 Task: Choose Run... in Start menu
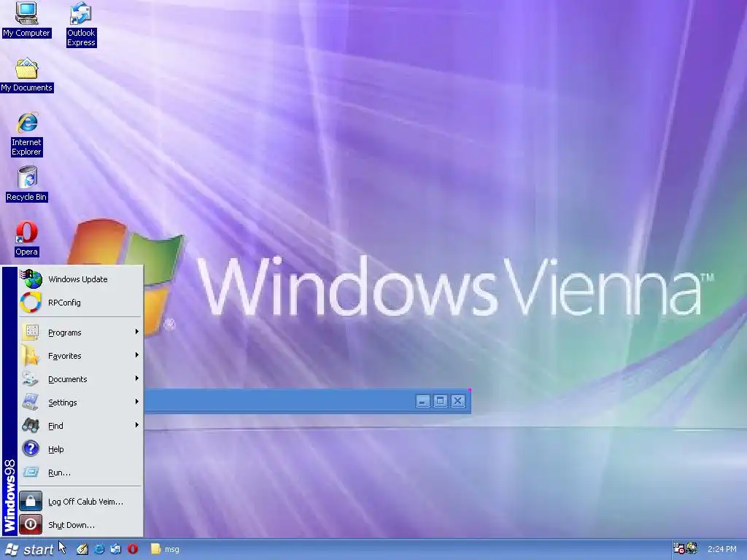[x=81, y=472]
